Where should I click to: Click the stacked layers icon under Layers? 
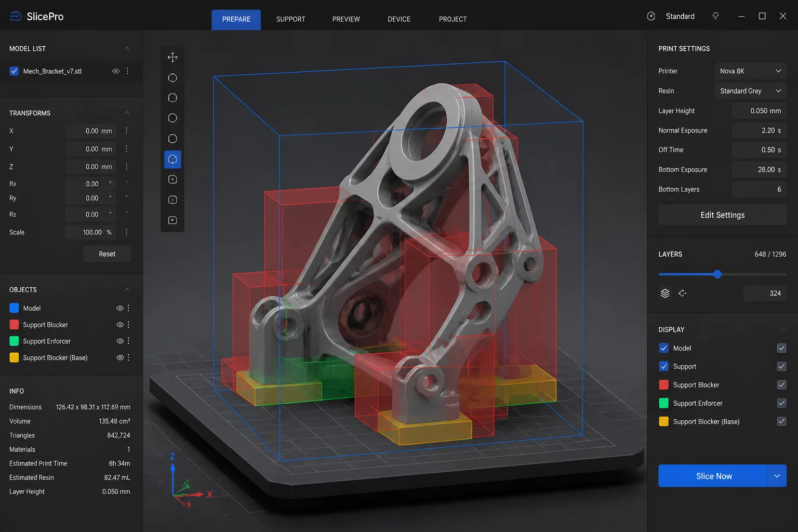[x=665, y=294]
